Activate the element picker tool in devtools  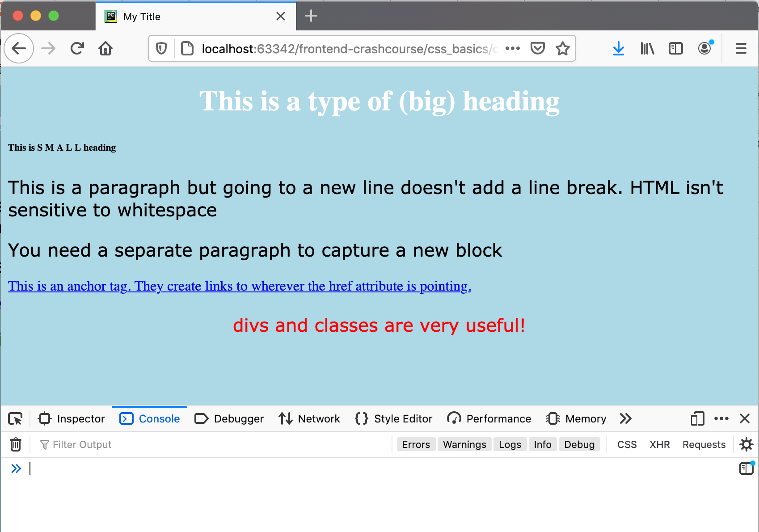(x=16, y=419)
